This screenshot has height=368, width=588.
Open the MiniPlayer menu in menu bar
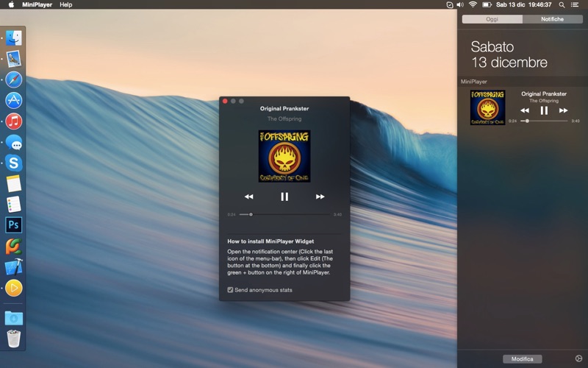pyautogui.click(x=37, y=4)
